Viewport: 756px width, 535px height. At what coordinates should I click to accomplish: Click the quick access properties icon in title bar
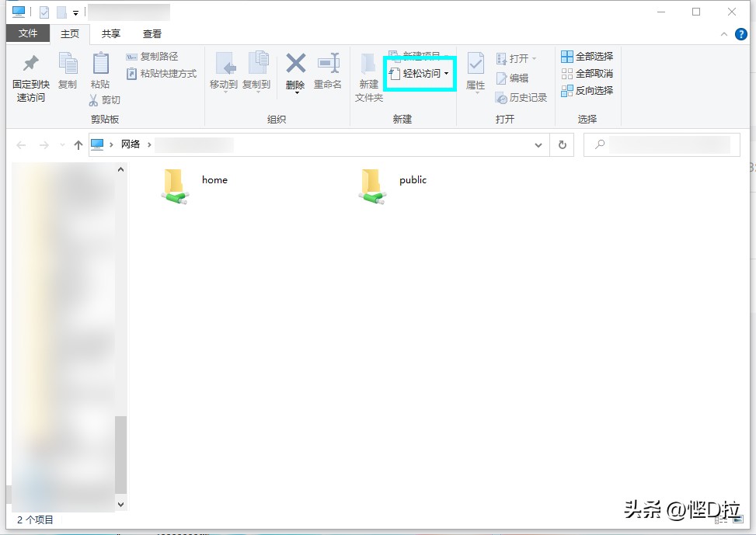(x=44, y=12)
